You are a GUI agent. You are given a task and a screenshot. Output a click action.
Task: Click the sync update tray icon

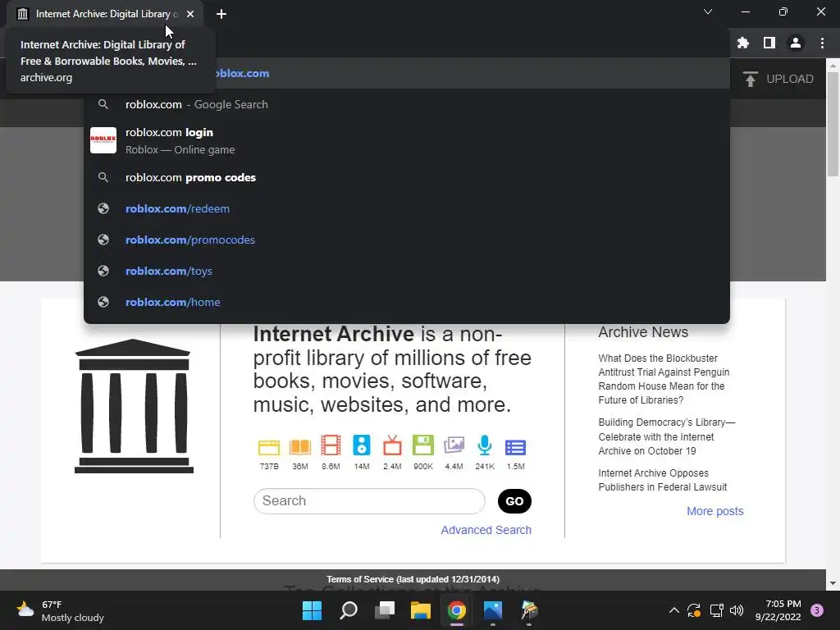coord(694,610)
